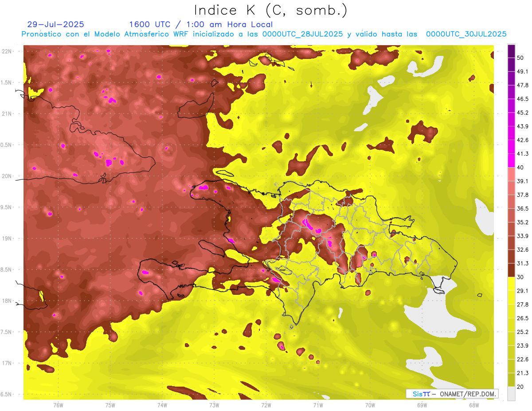The height and width of the screenshot is (411, 532).
Task: Click the initialization stamp "0000UTC_28JUL2025"
Action: click(302, 34)
